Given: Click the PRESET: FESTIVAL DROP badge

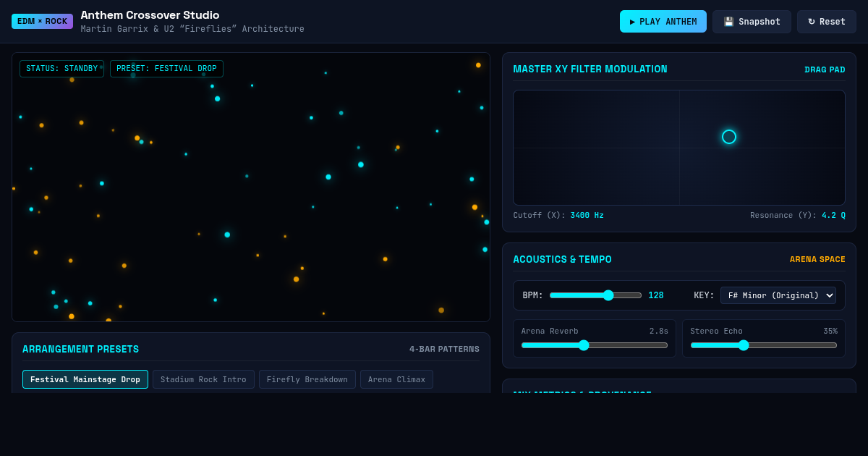Looking at the screenshot, I should (166, 69).
